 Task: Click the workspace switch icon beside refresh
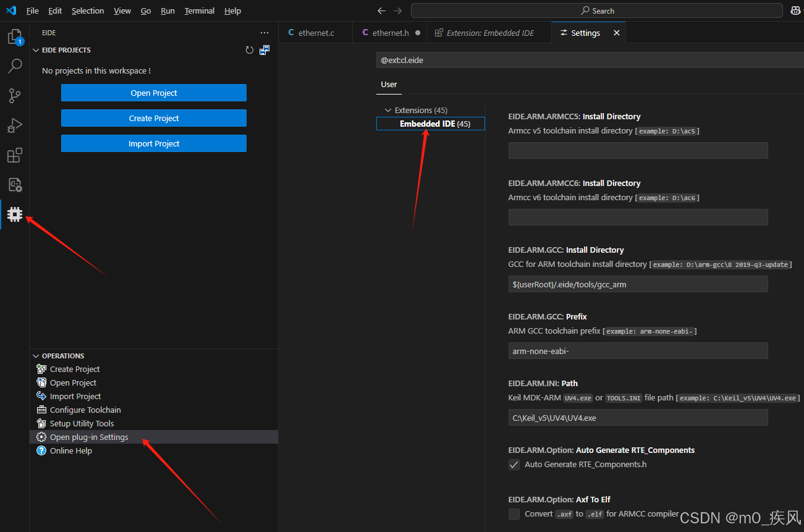(x=264, y=50)
